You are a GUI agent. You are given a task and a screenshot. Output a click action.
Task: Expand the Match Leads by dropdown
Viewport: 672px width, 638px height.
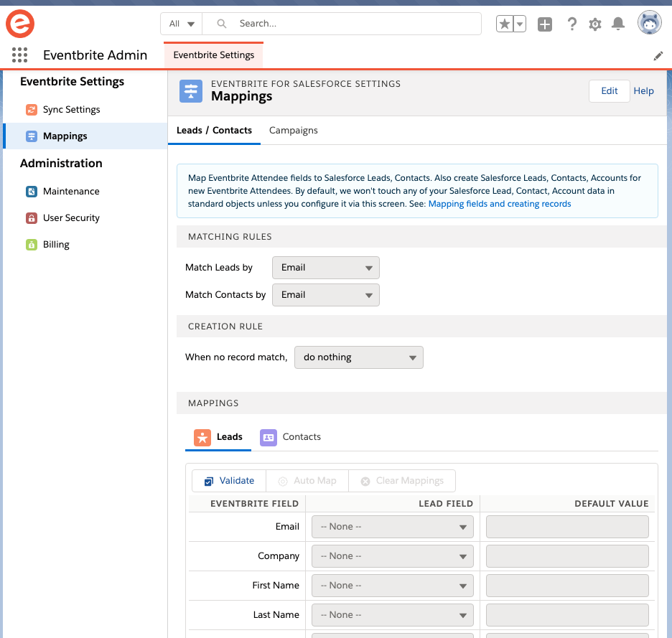pos(326,268)
